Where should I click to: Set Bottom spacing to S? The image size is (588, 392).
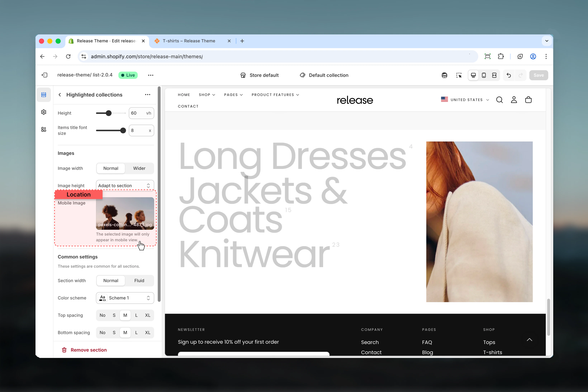pos(114,332)
